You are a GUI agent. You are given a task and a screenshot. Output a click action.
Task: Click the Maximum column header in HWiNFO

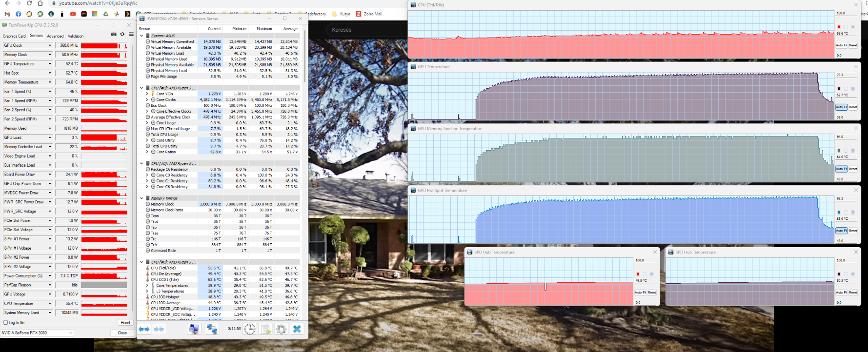[261, 29]
